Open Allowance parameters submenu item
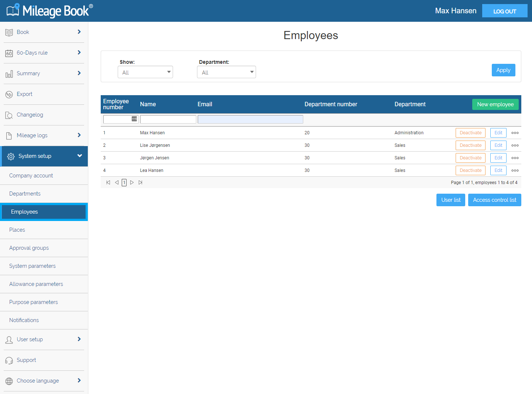The height and width of the screenshot is (394, 532). point(44,284)
